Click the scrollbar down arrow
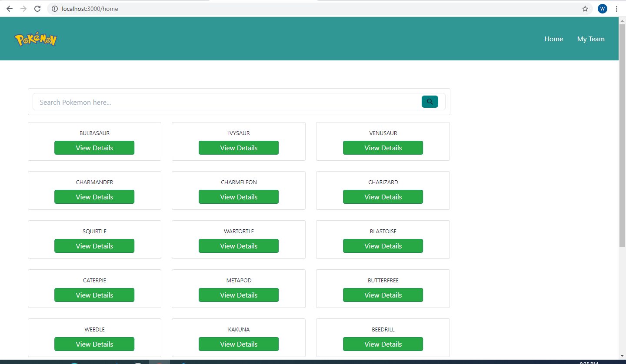 coord(622,356)
